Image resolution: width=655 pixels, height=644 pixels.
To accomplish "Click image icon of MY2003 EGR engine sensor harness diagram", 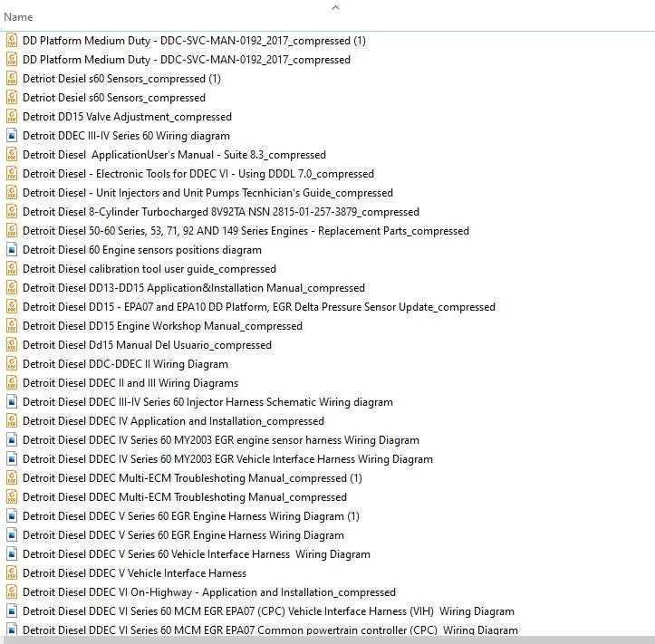I will [12, 440].
